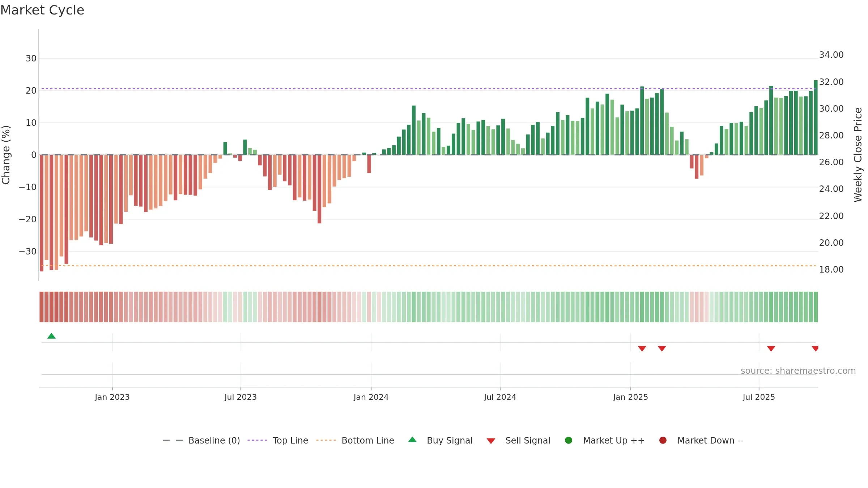Click the 26.00 price axis label
The image size is (868, 488).
pyautogui.click(x=831, y=162)
